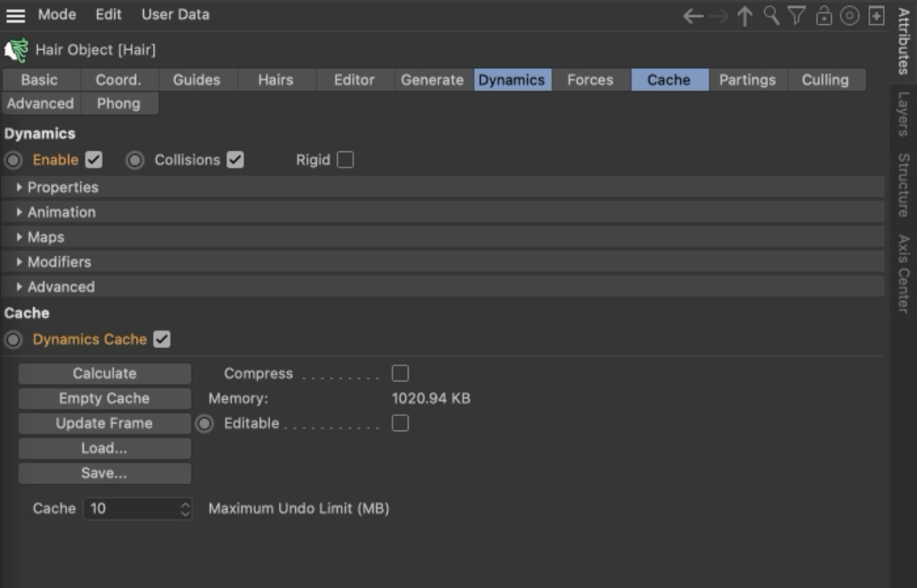The height and width of the screenshot is (588, 917).
Task: Switch to the Guides tab
Action: click(196, 80)
